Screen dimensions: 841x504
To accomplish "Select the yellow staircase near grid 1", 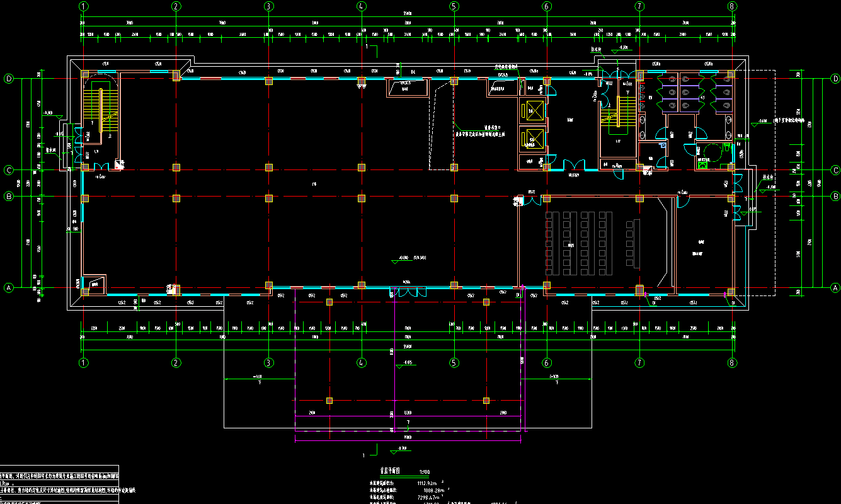I will pos(98,108).
